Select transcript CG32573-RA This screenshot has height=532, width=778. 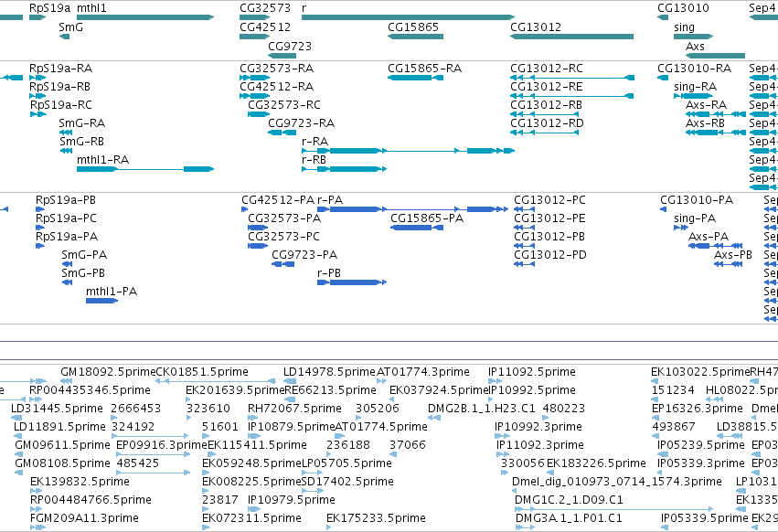254,78
